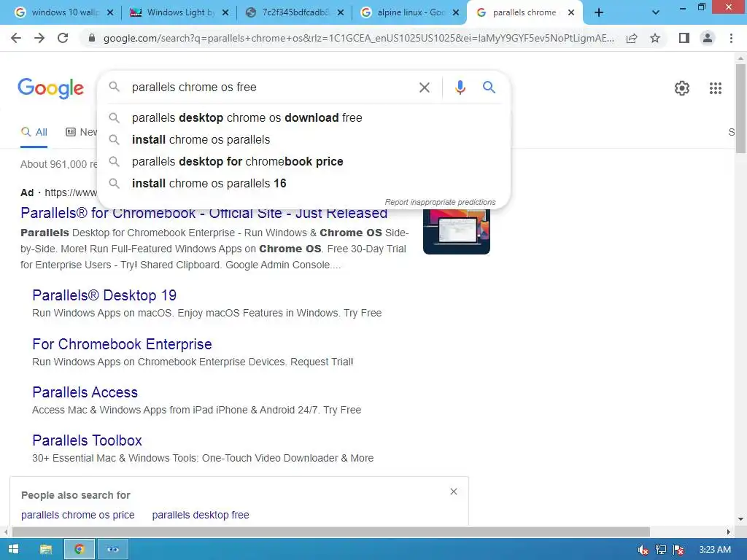Open the 'Parallels® for Chromebook - Official Site' ad

pyautogui.click(x=204, y=214)
